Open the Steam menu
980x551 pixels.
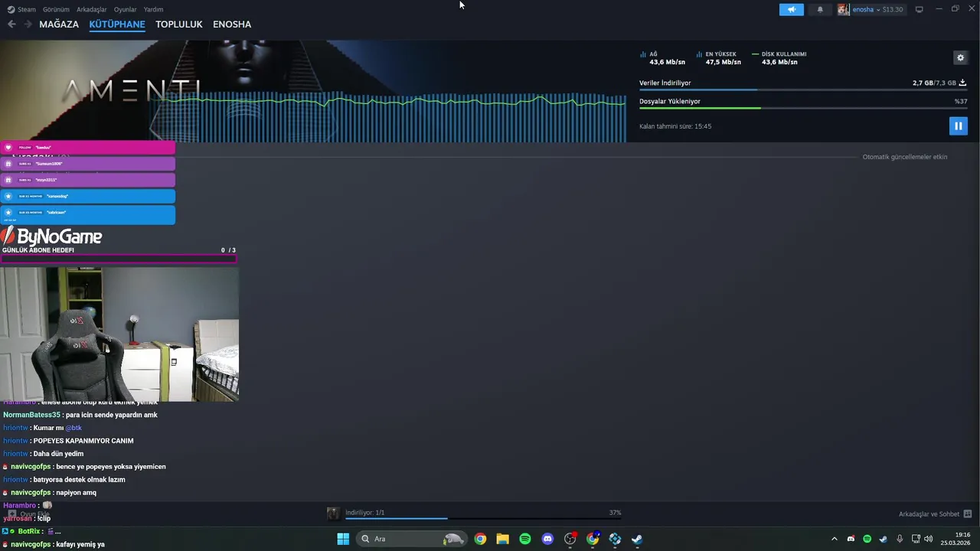(21, 9)
